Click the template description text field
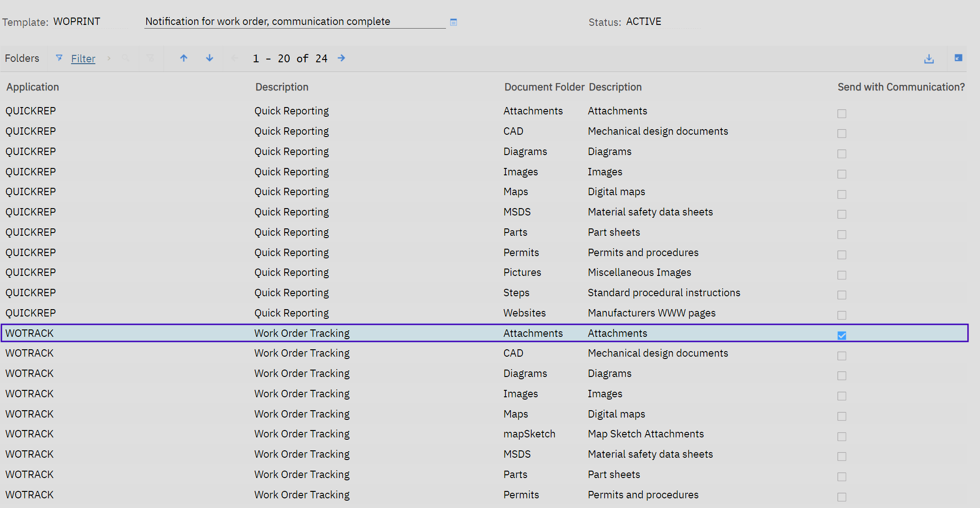The image size is (980, 508). point(294,22)
